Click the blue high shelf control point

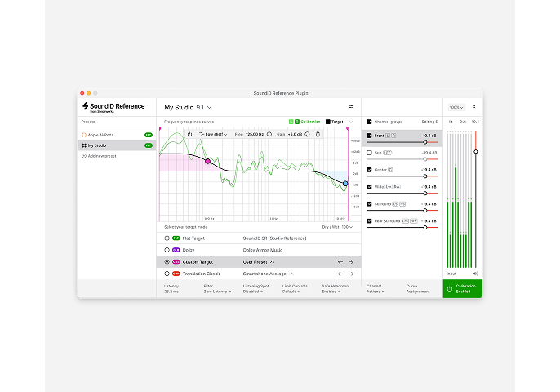tap(345, 183)
